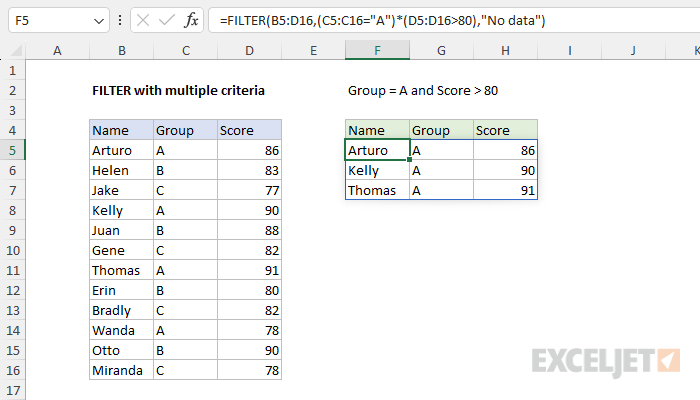700x400 pixels.
Task: Select the Erin cell
Action: 121,291
